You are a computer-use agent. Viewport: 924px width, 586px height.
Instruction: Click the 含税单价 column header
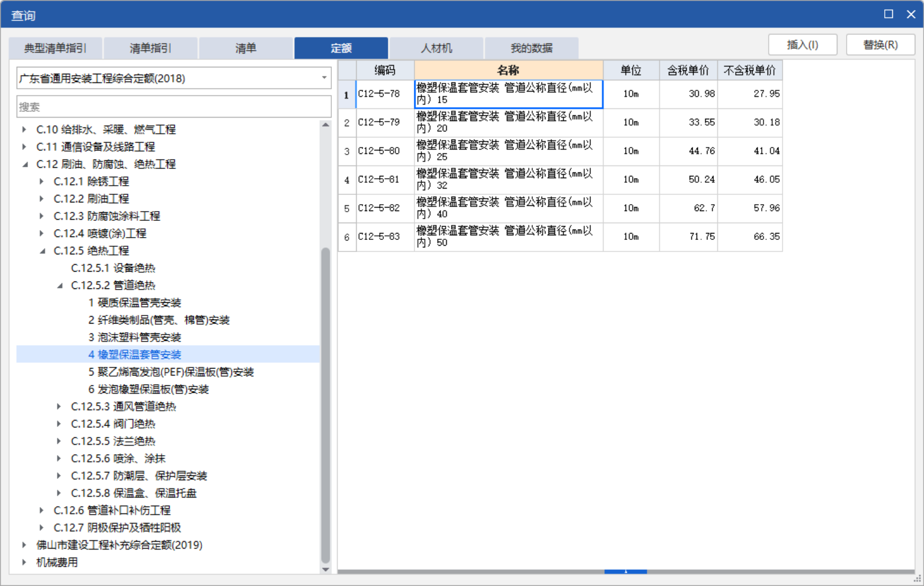click(688, 70)
